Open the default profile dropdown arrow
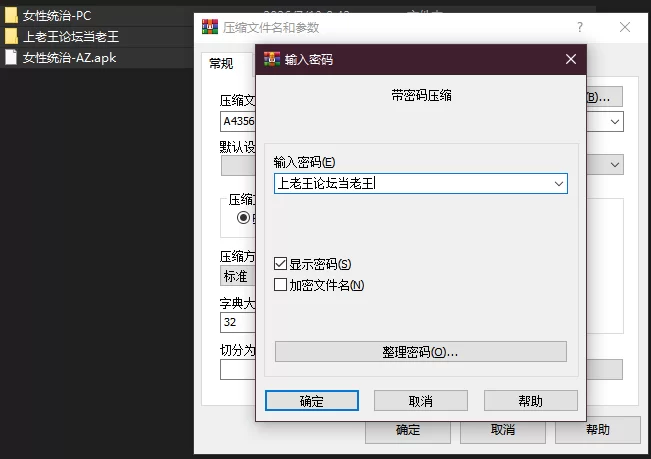 [x=615, y=164]
